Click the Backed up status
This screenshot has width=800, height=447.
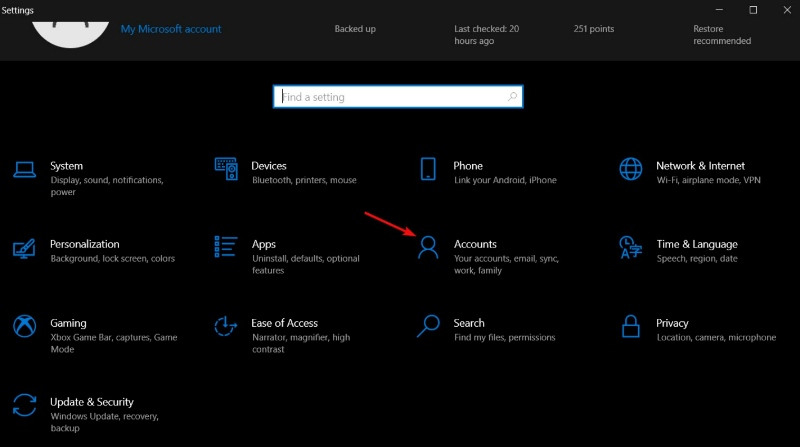tap(355, 29)
